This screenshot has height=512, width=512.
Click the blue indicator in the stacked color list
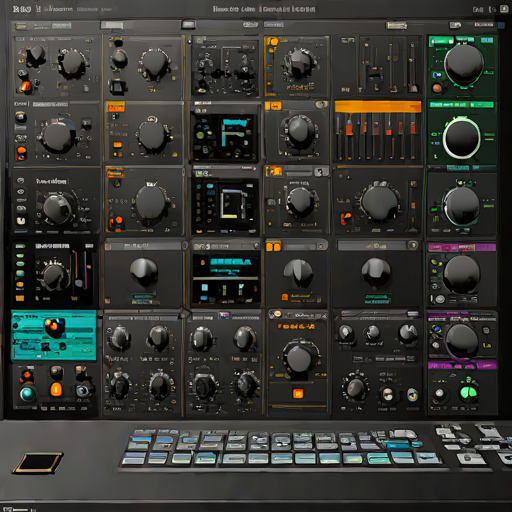[x=20, y=273]
